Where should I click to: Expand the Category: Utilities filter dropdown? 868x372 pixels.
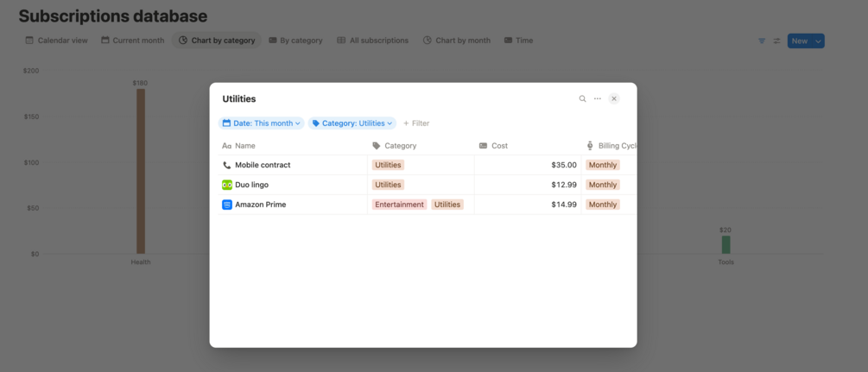352,123
